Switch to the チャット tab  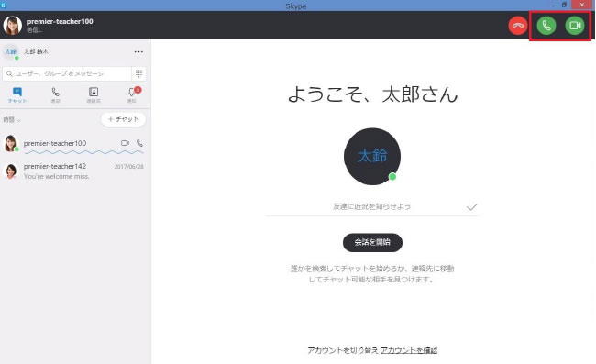pos(17,95)
